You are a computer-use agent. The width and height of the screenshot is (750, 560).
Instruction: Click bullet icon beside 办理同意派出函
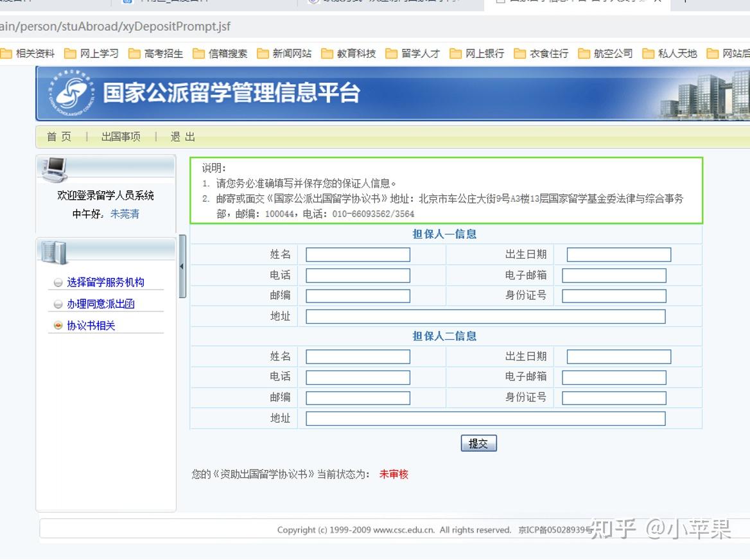(x=58, y=304)
